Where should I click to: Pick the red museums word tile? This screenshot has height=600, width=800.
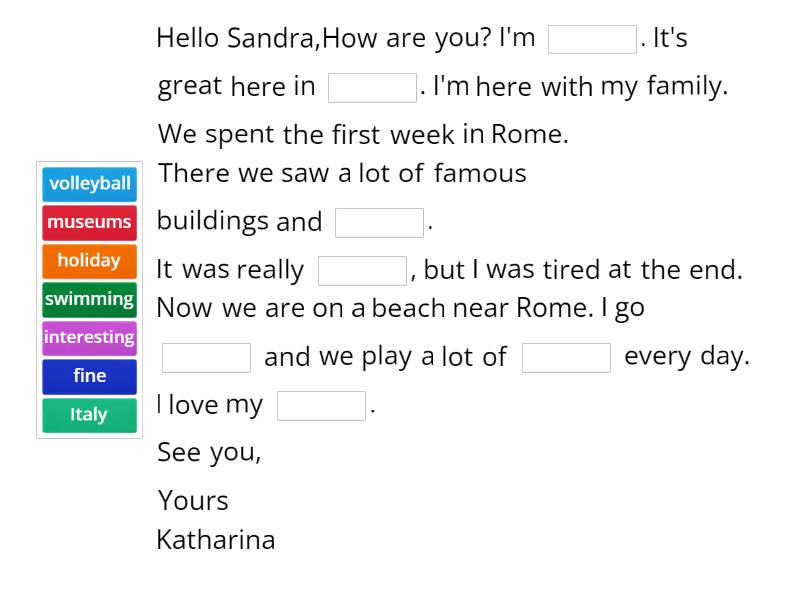coord(89,222)
